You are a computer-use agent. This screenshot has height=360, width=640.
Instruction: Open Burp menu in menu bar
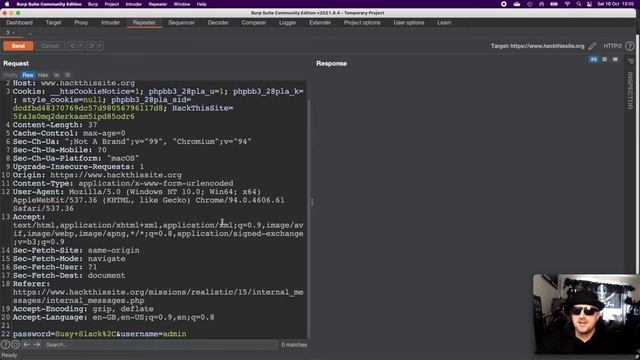click(93, 4)
